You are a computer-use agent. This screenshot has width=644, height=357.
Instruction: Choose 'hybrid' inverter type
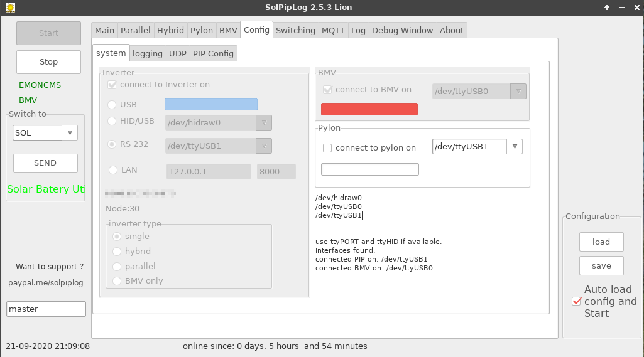117,251
